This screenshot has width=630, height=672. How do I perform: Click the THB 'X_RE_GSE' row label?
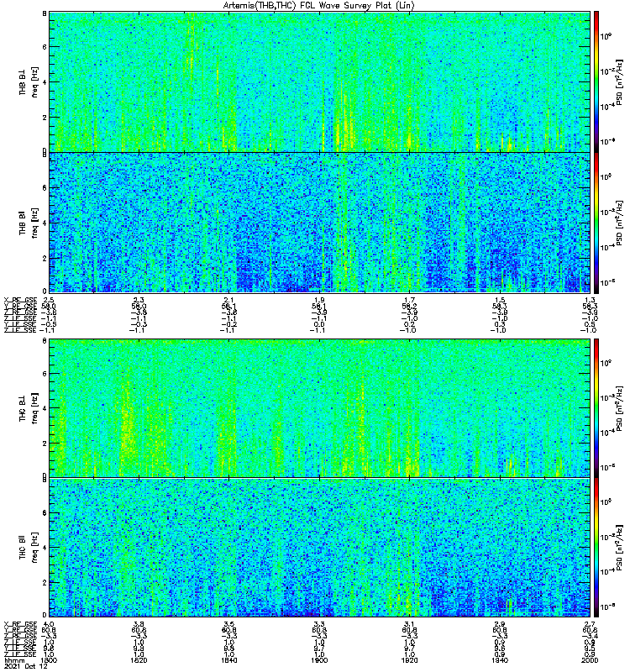(20, 300)
